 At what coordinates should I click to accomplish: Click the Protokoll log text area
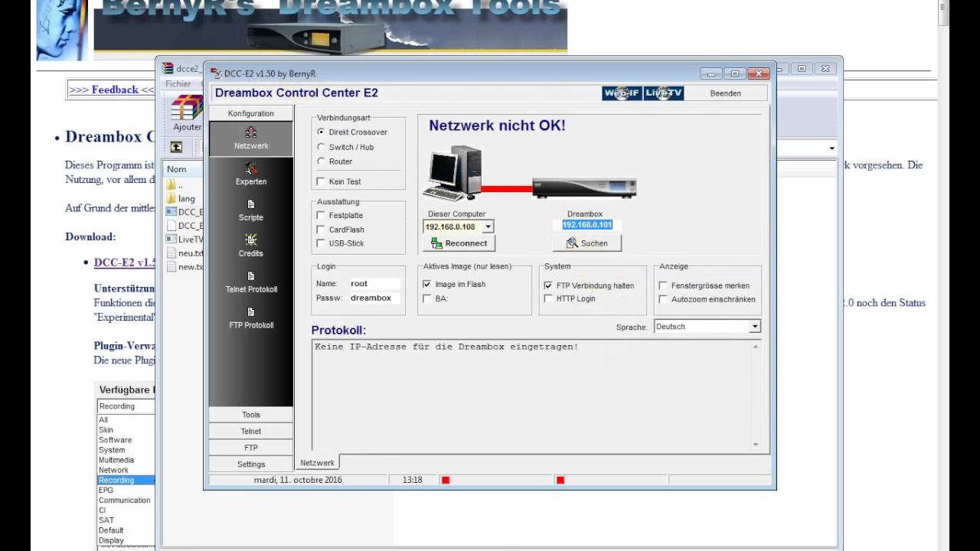pos(531,396)
